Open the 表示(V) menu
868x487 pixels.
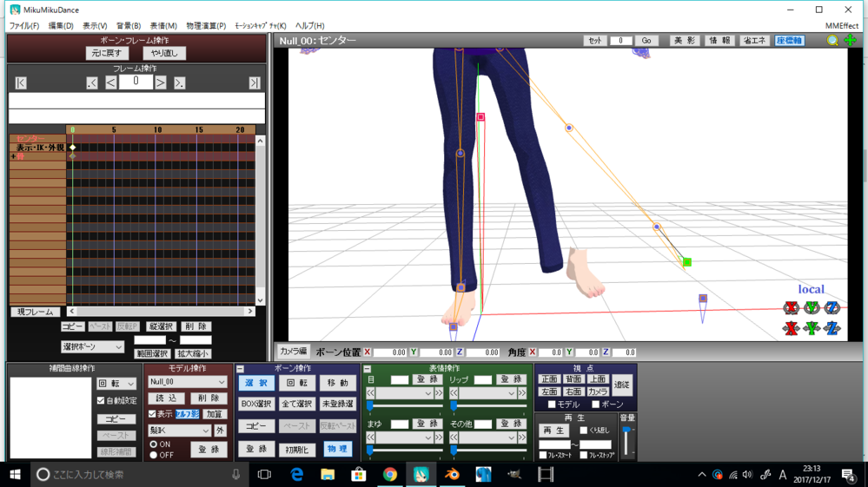[x=95, y=26]
